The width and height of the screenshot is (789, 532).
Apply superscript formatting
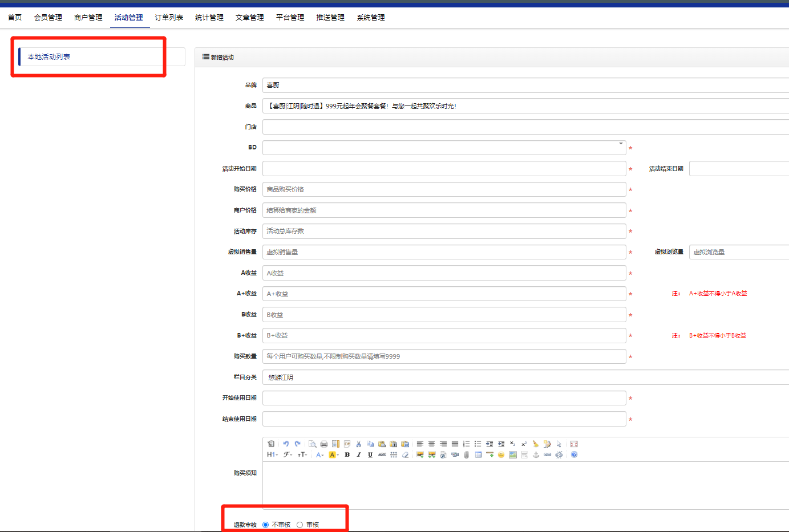click(524, 444)
